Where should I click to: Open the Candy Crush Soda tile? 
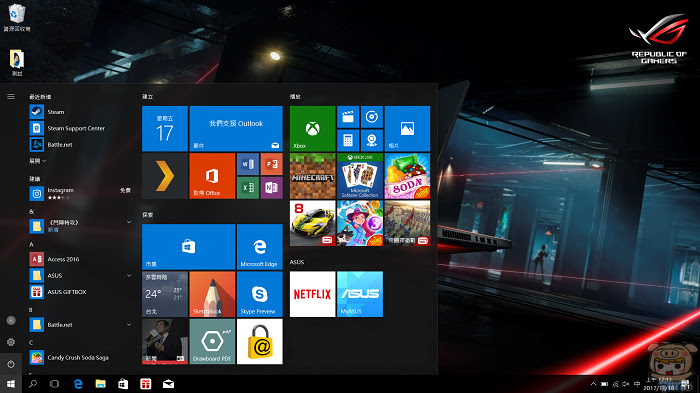point(407,176)
